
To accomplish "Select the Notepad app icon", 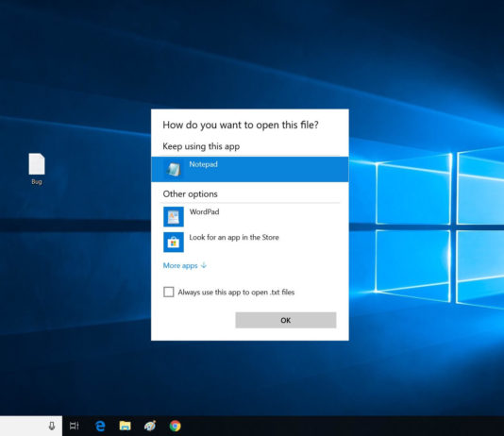I will coord(174,169).
